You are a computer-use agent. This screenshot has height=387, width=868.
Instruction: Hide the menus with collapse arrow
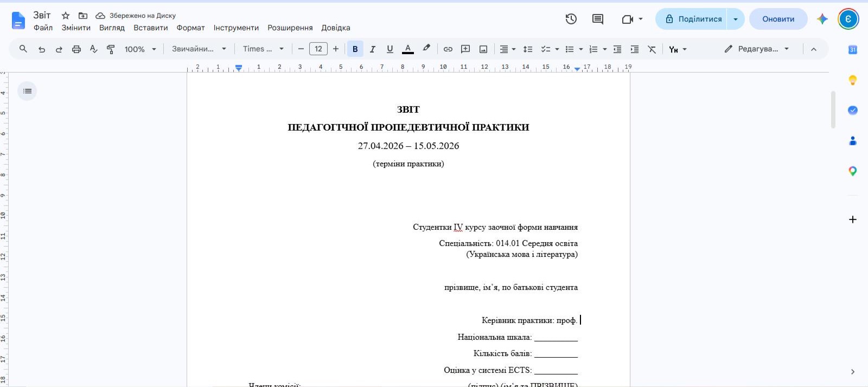click(x=814, y=49)
